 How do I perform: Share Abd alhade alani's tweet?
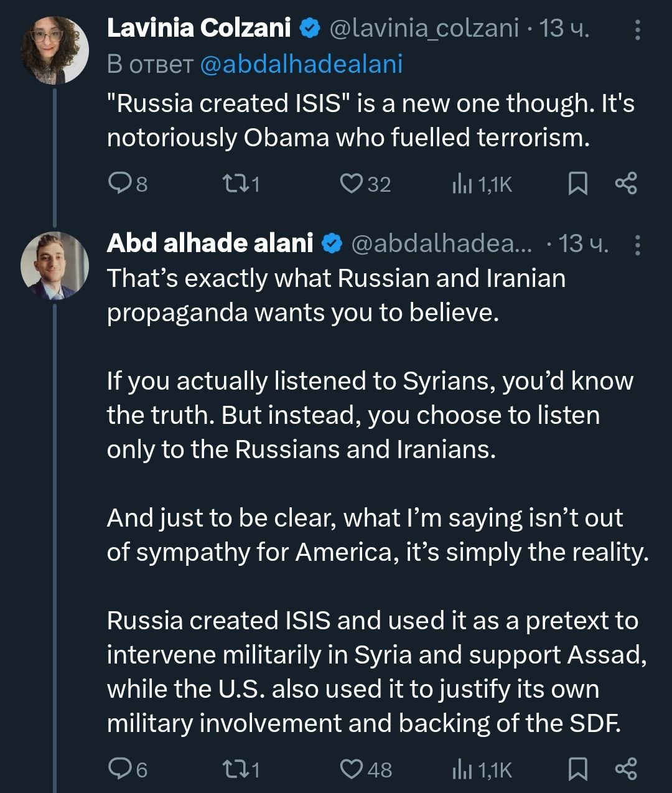click(626, 769)
